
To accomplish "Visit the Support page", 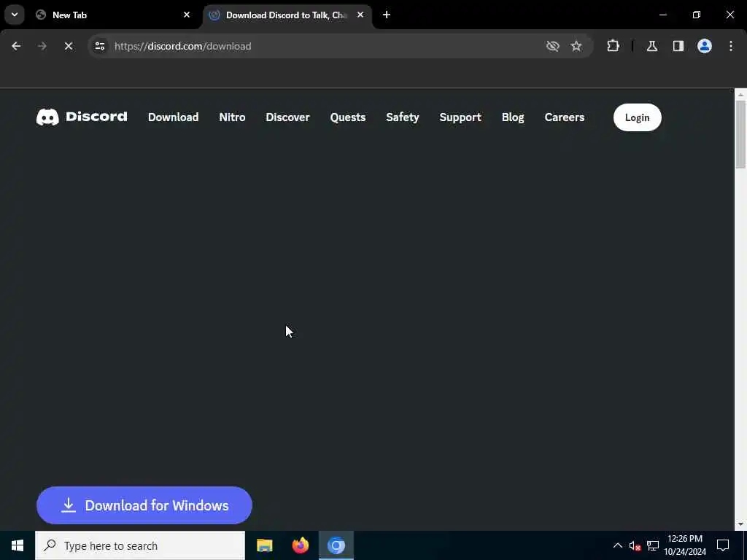I will pos(460,117).
